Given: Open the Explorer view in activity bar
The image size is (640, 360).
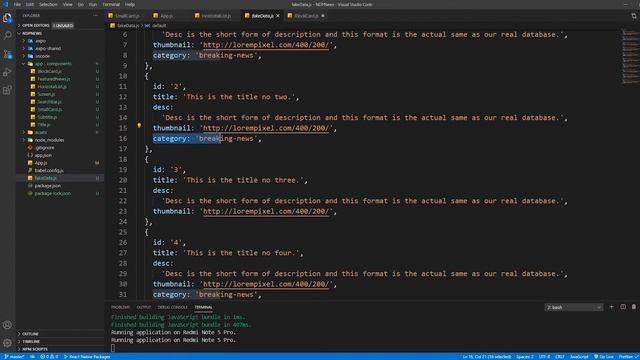Looking at the screenshot, I should (x=7, y=18).
